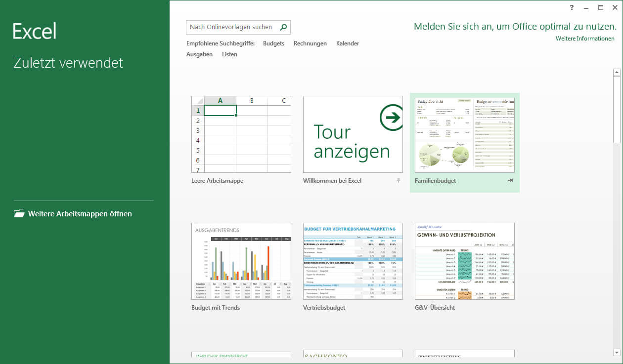The width and height of the screenshot is (623, 364).
Task: Click the search magnifier icon
Action: (x=283, y=27)
